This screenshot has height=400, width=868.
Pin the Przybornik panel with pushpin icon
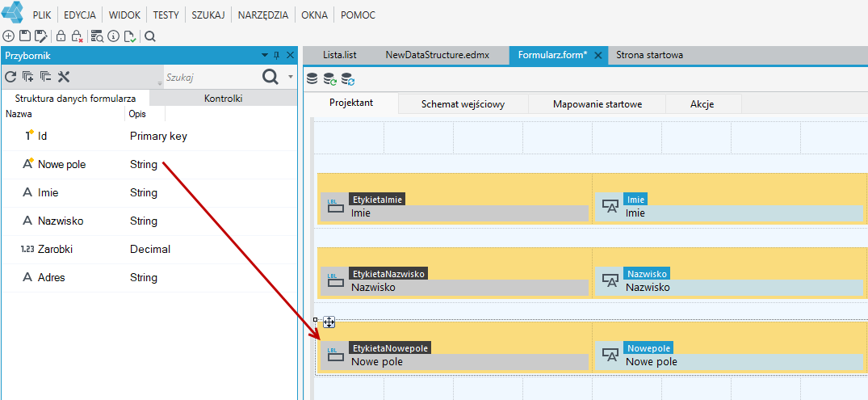click(x=277, y=56)
